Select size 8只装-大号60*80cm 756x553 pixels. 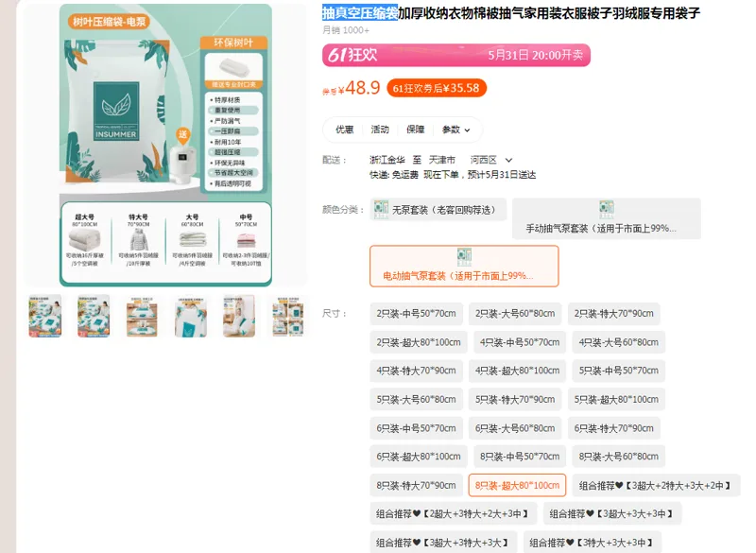point(619,457)
